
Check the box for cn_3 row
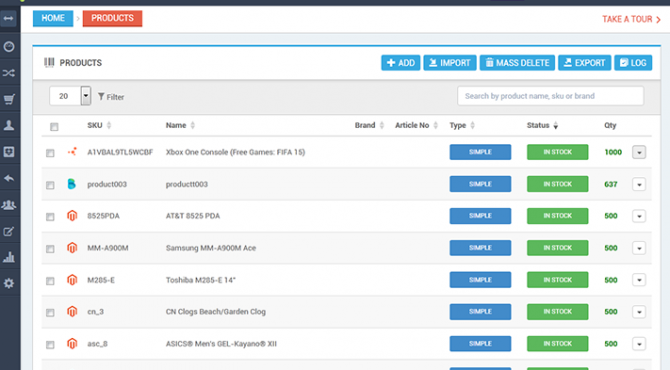pyautogui.click(x=50, y=313)
